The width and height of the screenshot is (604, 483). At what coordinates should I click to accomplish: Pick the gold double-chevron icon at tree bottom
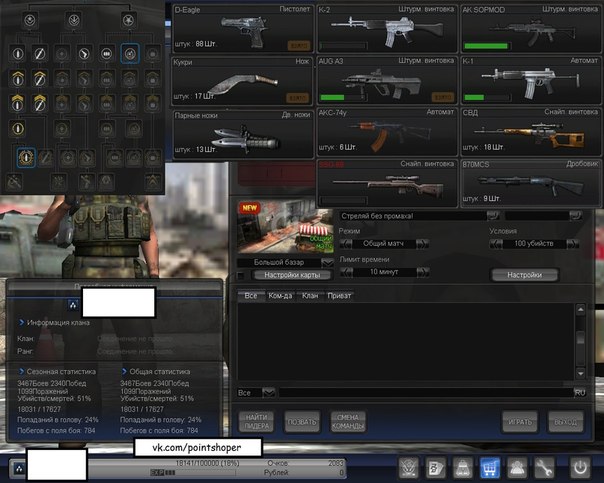pyautogui.click(x=153, y=182)
